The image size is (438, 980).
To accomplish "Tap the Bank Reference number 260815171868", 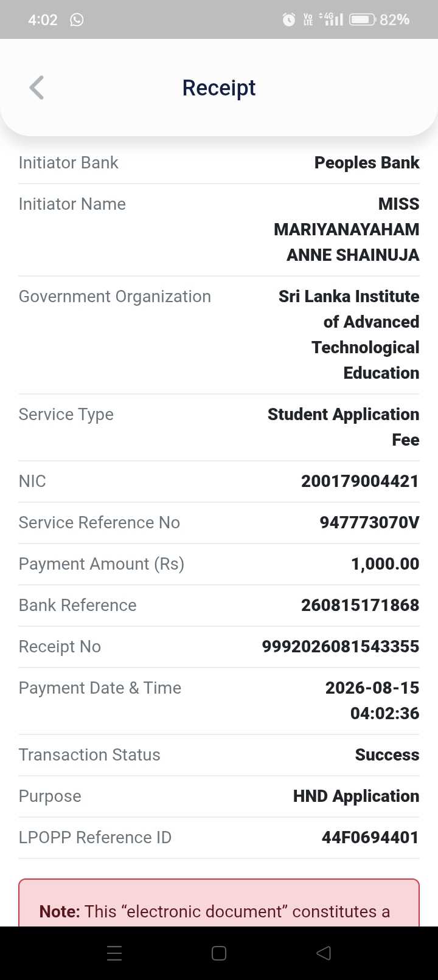I will (360, 605).
